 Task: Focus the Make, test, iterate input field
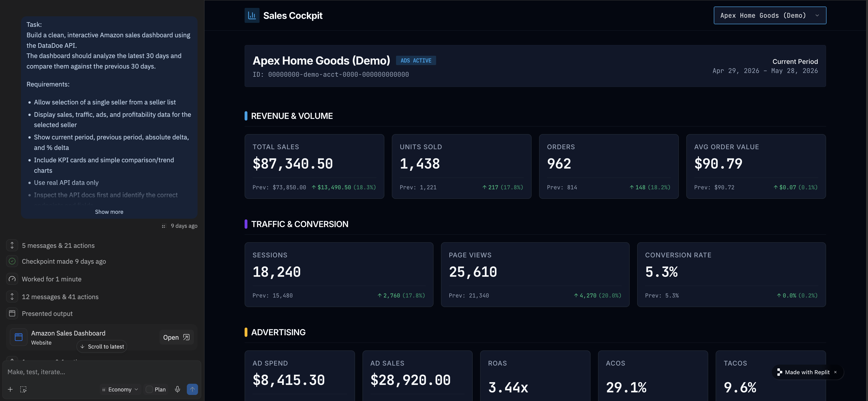click(x=102, y=372)
